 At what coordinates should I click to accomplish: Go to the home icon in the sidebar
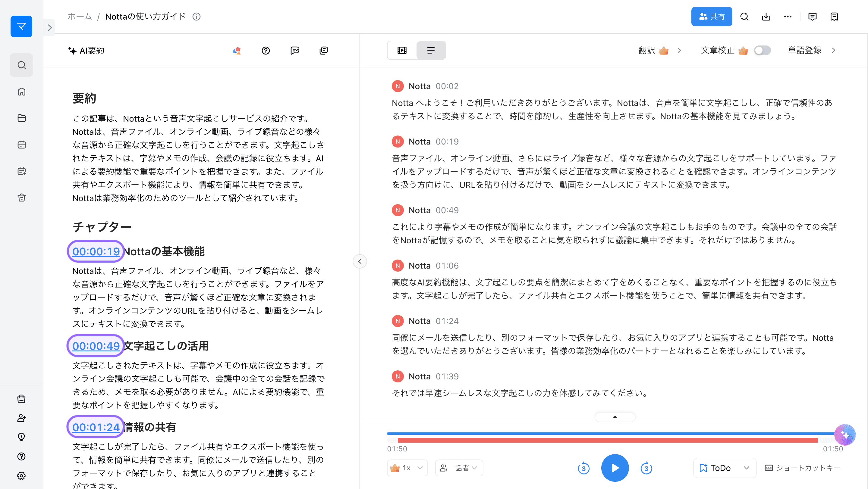22,92
